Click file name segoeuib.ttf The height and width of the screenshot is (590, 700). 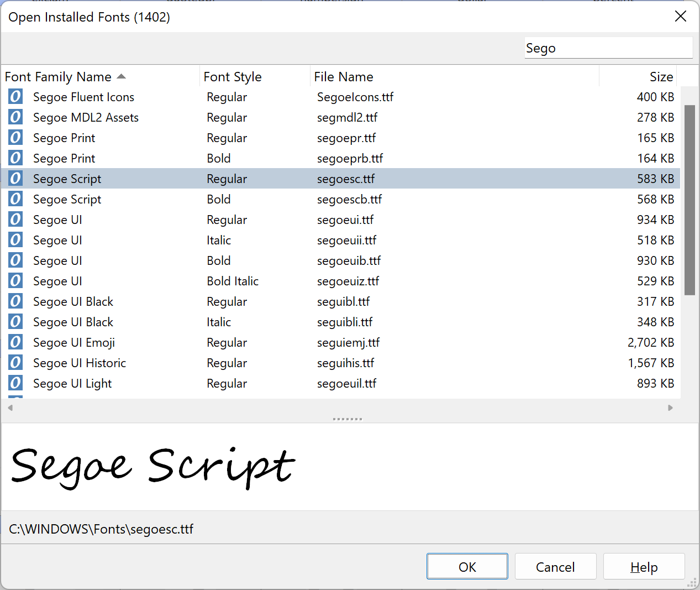pos(349,260)
